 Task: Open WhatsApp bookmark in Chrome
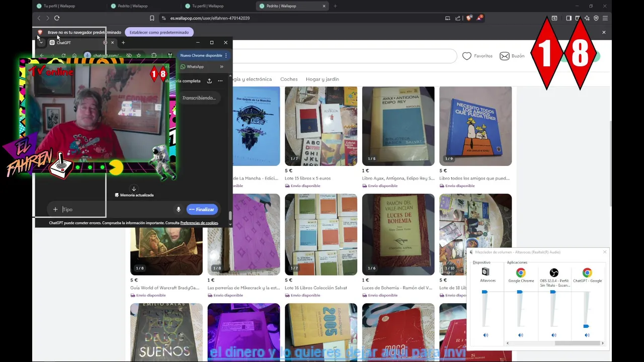(x=192, y=66)
